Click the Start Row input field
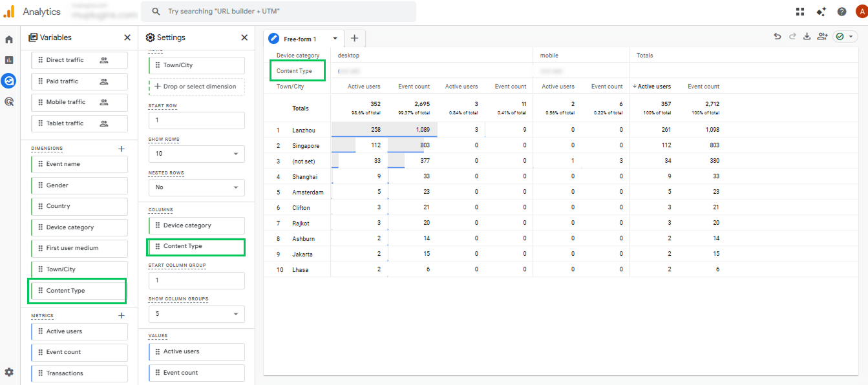The width and height of the screenshot is (868, 385). [196, 120]
